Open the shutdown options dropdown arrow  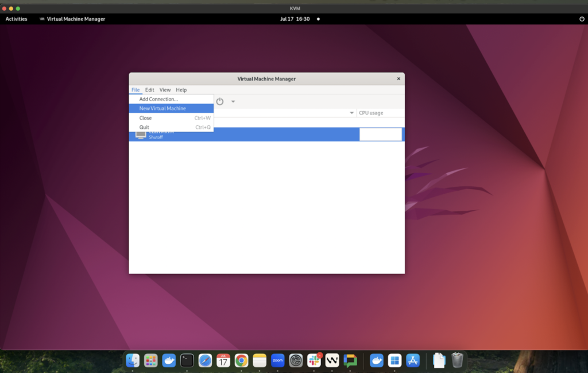click(x=233, y=101)
